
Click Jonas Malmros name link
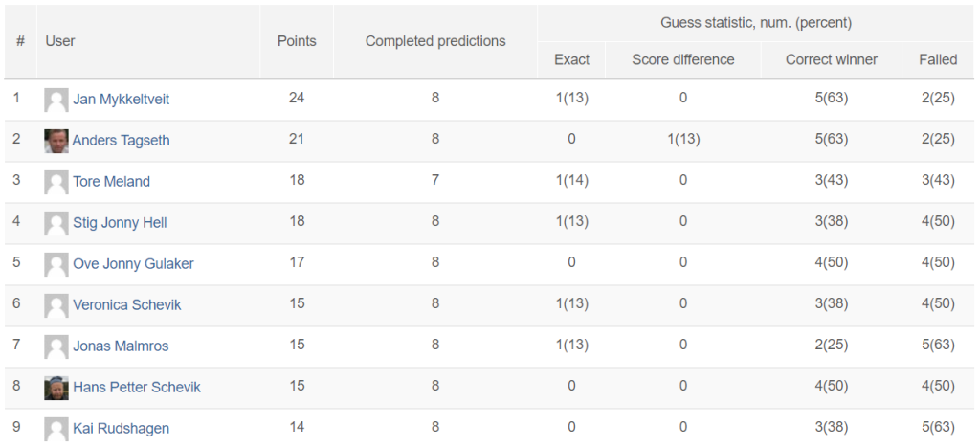click(x=121, y=346)
